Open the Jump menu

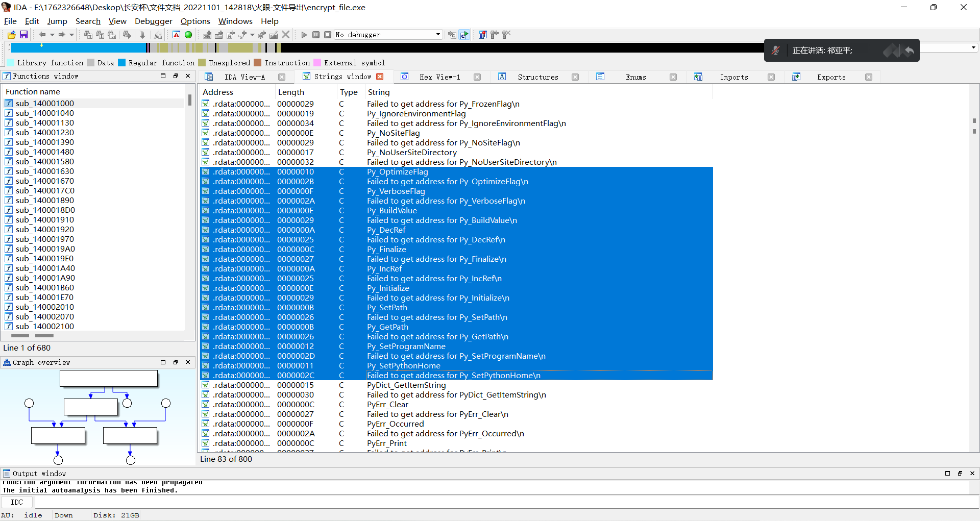pyautogui.click(x=57, y=21)
